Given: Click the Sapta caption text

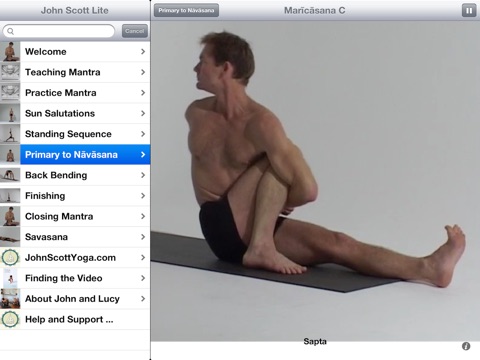Looking at the screenshot, I should click(x=315, y=341).
